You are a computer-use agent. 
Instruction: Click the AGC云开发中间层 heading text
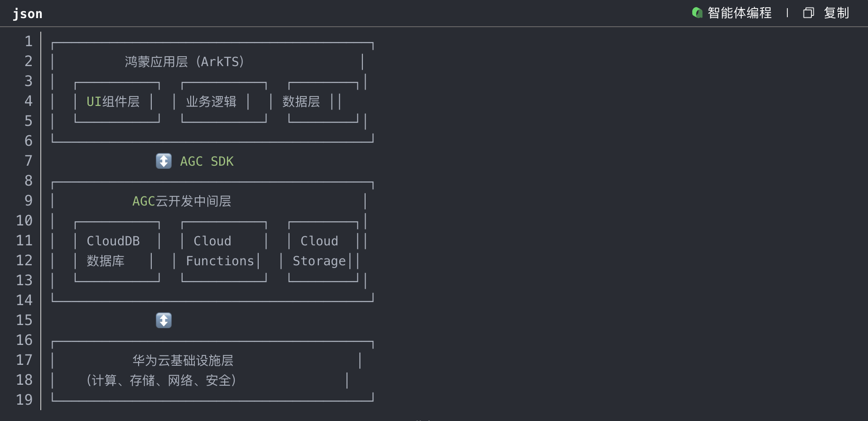tap(182, 201)
